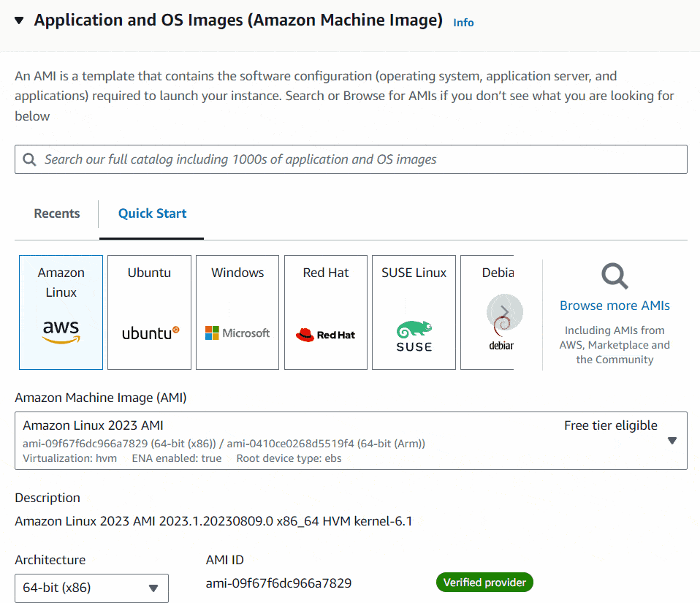Click the Description label

coord(47,498)
